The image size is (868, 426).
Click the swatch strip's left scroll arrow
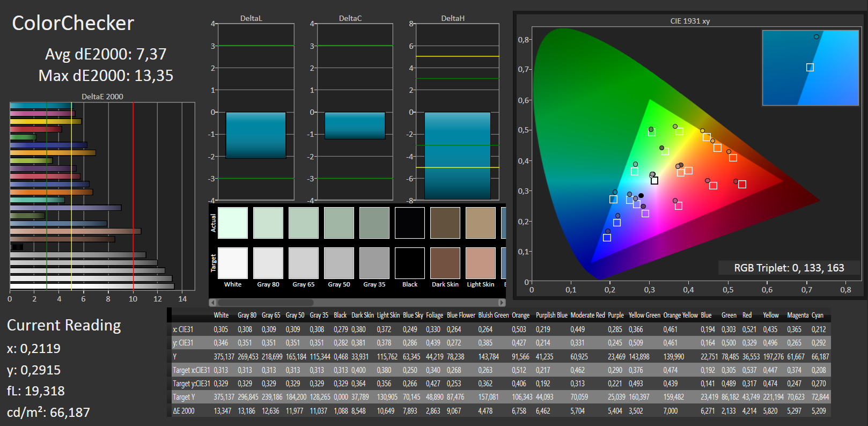tap(213, 303)
